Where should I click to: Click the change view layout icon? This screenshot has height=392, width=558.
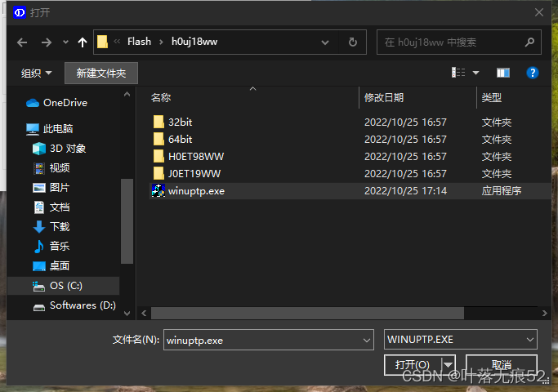click(458, 73)
